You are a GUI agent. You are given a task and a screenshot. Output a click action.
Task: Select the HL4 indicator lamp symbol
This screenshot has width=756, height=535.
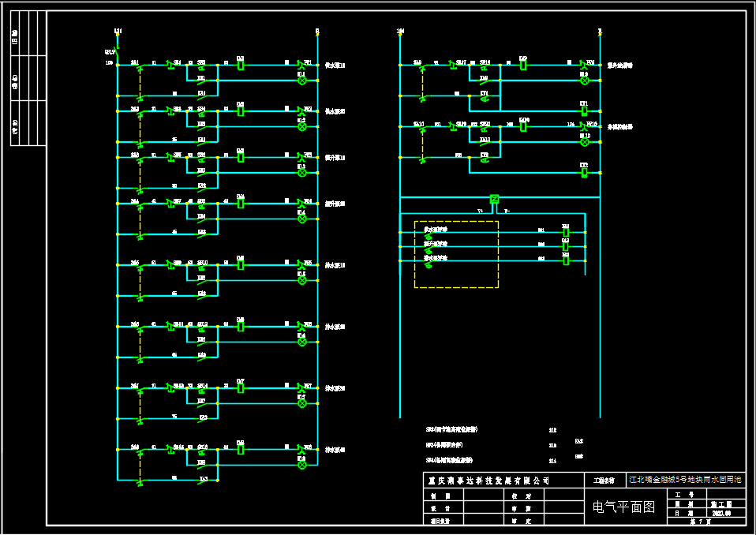pos(302,219)
